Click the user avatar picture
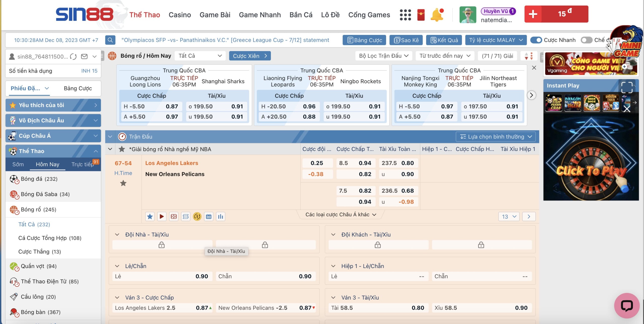Screen dimensions: 644x324 pyautogui.click(x=468, y=15)
